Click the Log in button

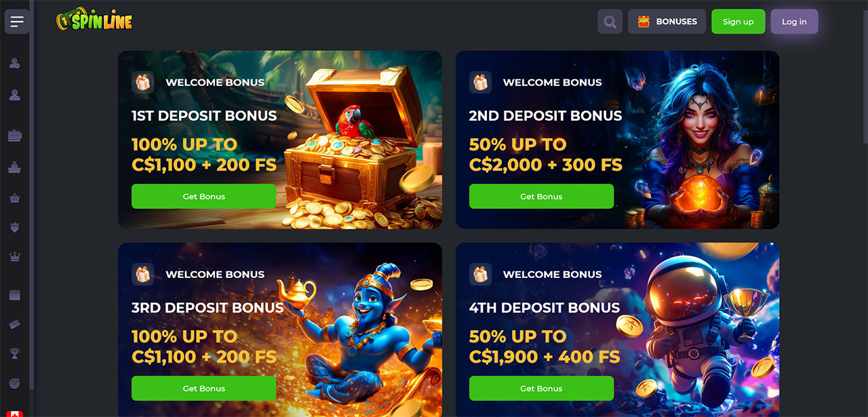click(794, 22)
